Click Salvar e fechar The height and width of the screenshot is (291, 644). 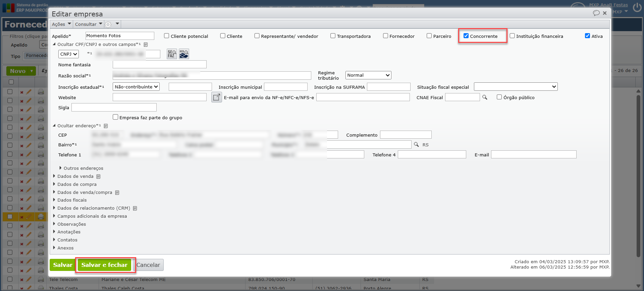click(x=104, y=265)
